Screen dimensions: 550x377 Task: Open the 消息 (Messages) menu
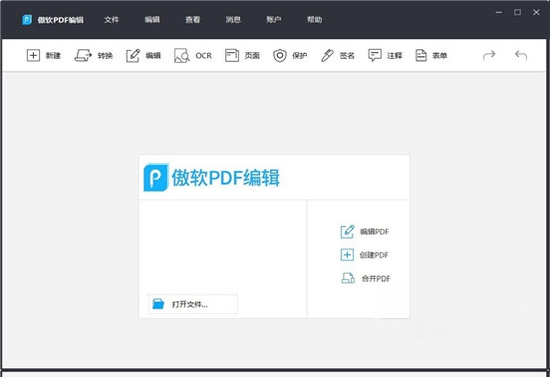(233, 20)
